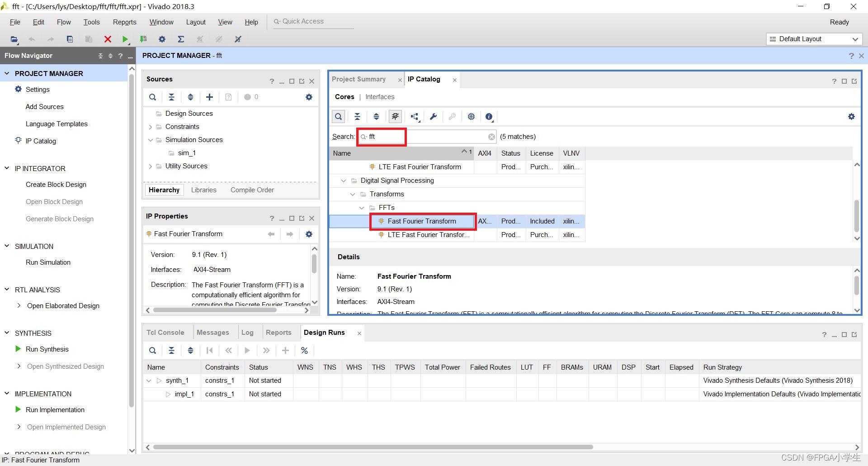
Task: Click the IP search field containing fft
Action: [427, 137]
